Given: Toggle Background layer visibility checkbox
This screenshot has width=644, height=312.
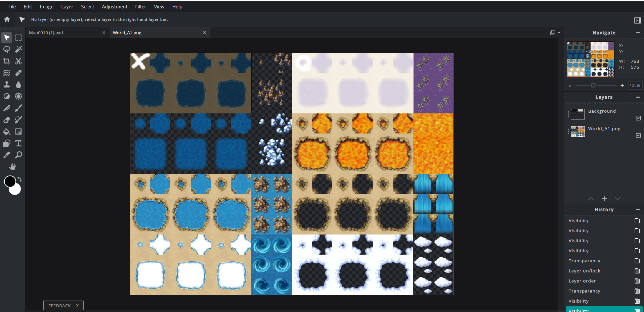Looking at the screenshot, I should pos(638,118).
